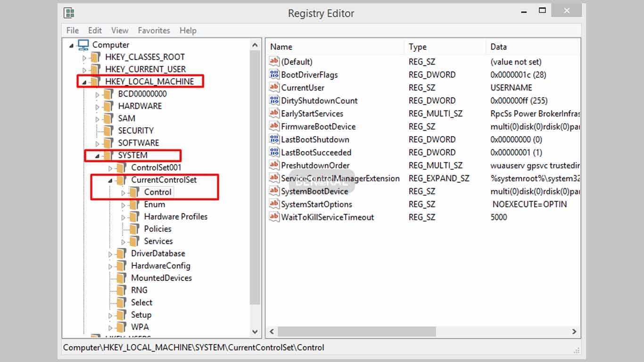Click the DWORD icon next to LastBootSucceeded

[x=274, y=152]
